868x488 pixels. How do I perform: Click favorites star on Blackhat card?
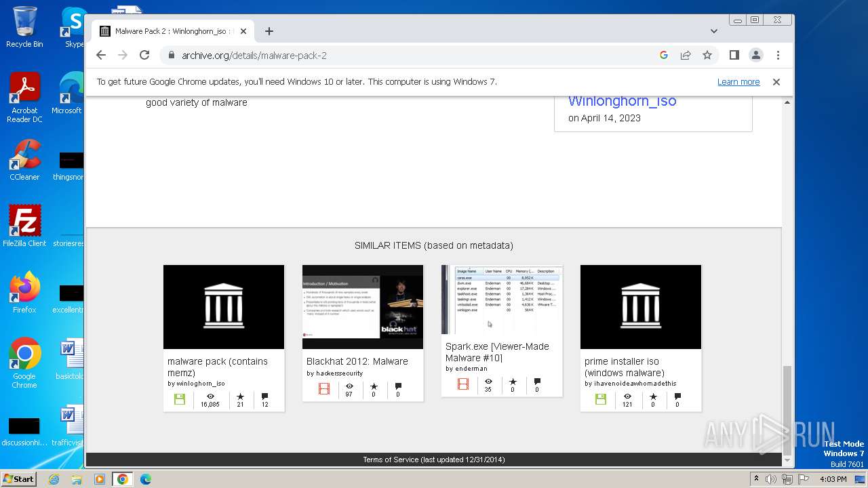click(374, 386)
